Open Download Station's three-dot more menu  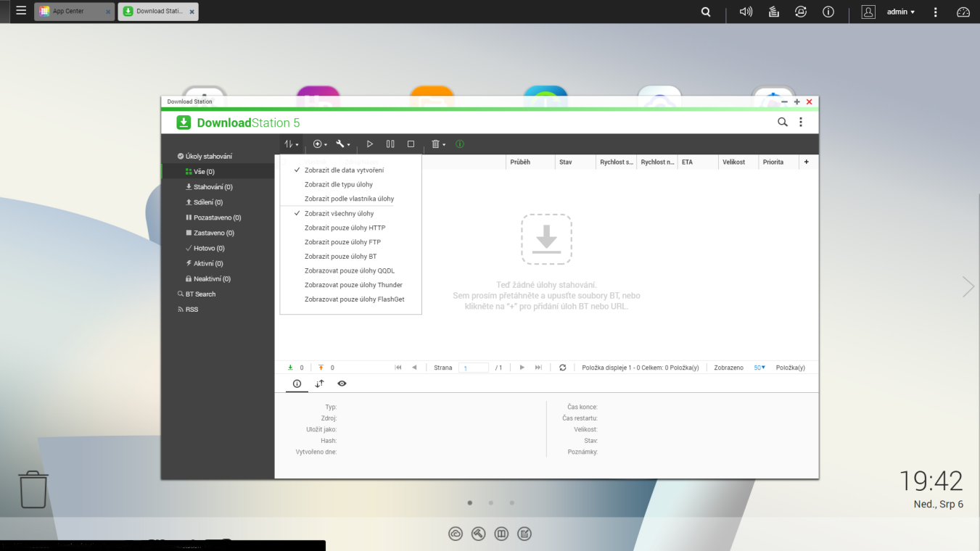click(x=801, y=123)
